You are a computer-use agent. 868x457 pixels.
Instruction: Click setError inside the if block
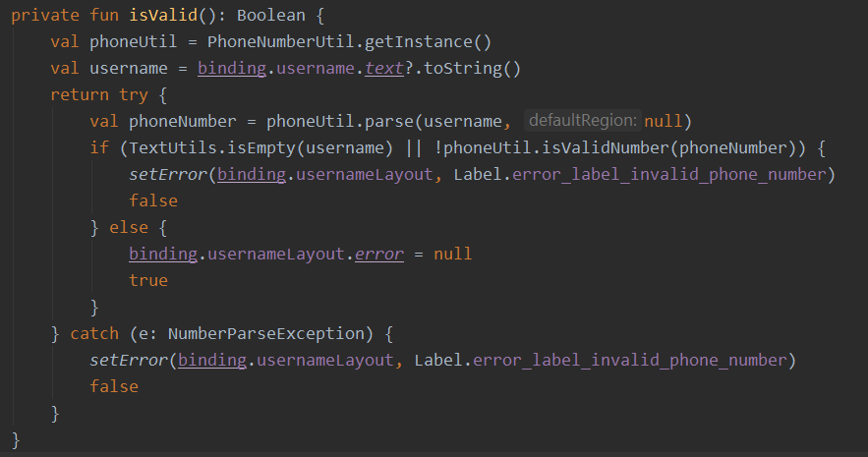[x=168, y=174]
